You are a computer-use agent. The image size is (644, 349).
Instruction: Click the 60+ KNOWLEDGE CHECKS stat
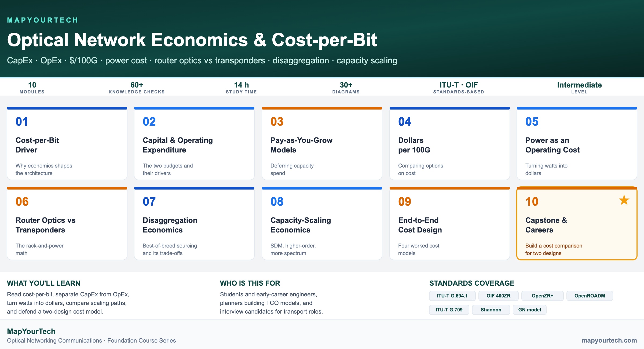tap(137, 88)
